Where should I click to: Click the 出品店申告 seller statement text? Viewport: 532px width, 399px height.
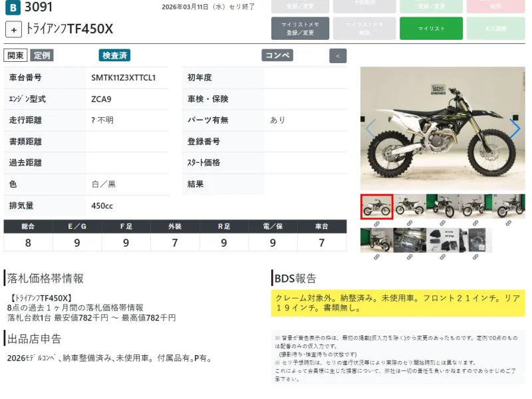coord(110,358)
